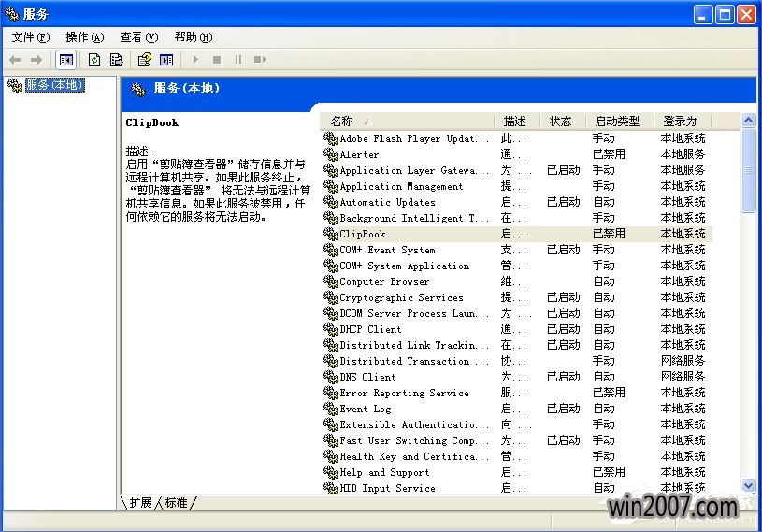Switch to the 标准 tab
The image size is (762, 532).
coord(176,503)
